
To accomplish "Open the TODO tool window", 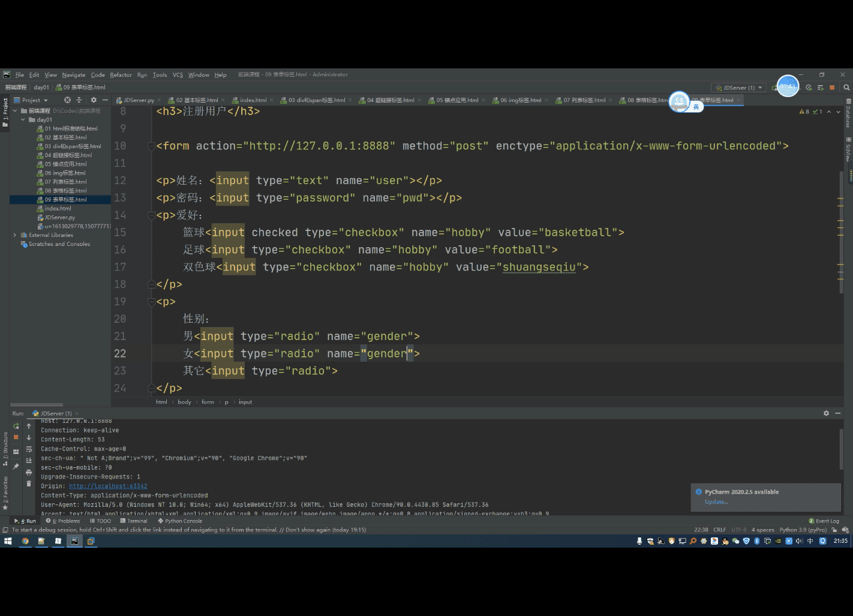I will pyautogui.click(x=100, y=521).
